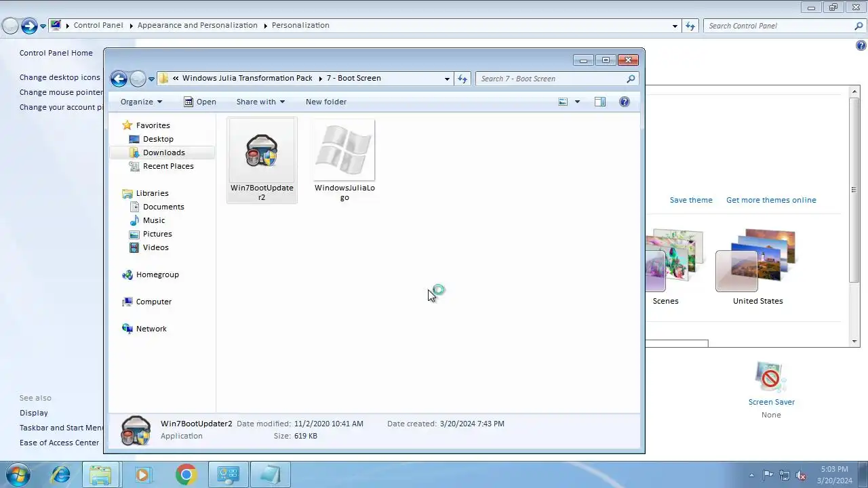Expand the breadcrumb arrow after Transformation Pack
868x488 pixels.
point(319,79)
